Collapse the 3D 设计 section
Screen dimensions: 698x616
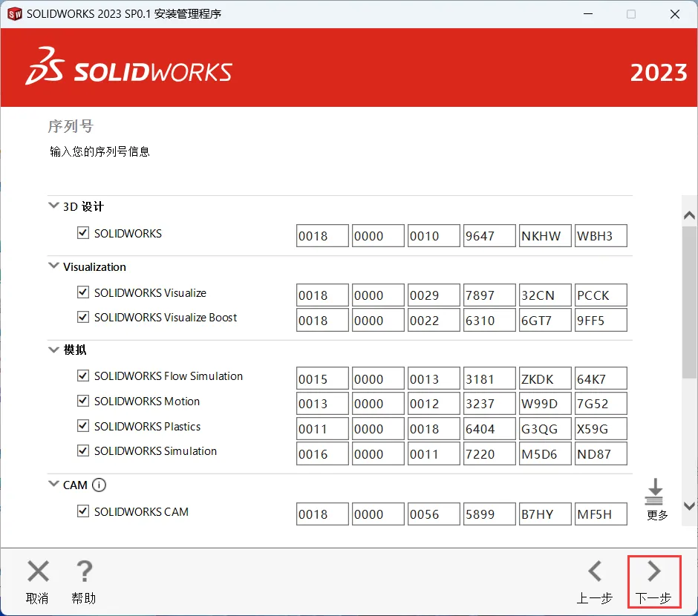tap(53, 206)
